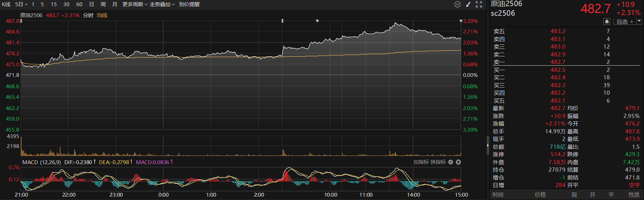Screen dimensions: 644x200
Task: Select the 60-minute period
Action: (x=79, y=4)
